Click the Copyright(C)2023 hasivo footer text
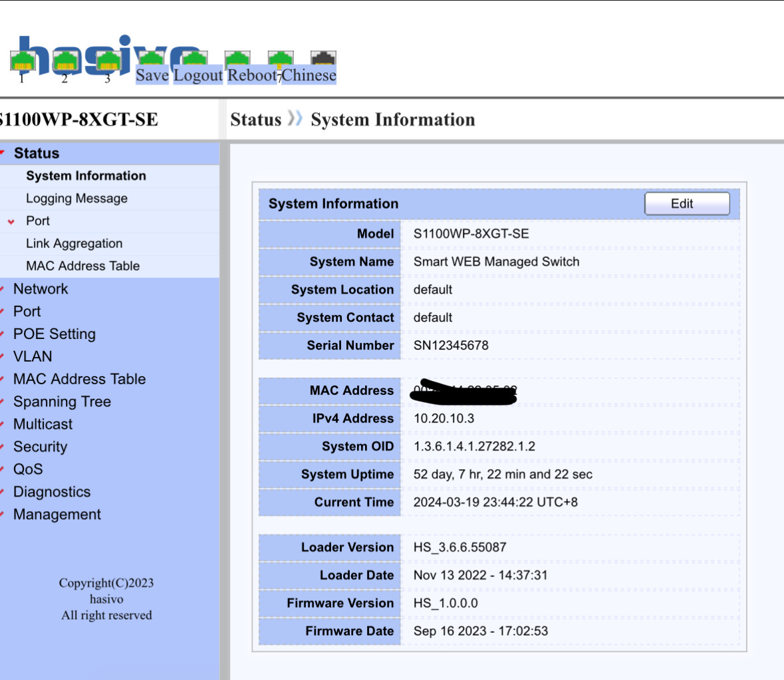This screenshot has height=680, width=784. pos(106,599)
